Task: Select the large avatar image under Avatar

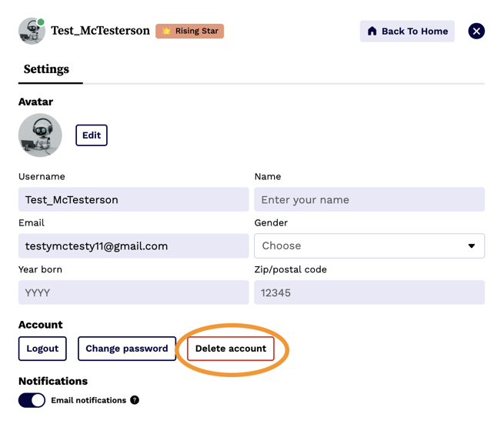Action: (40, 135)
